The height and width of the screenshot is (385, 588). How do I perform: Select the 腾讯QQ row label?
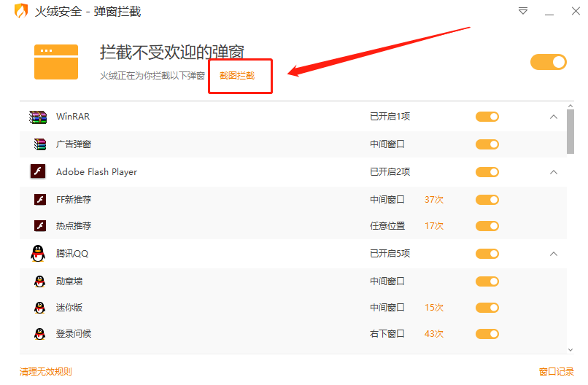72,254
